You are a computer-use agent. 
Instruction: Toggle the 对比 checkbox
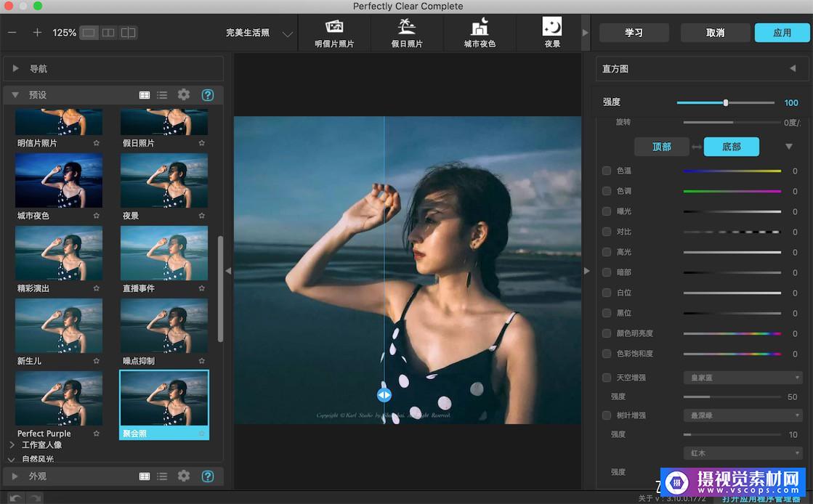point(606,231)
